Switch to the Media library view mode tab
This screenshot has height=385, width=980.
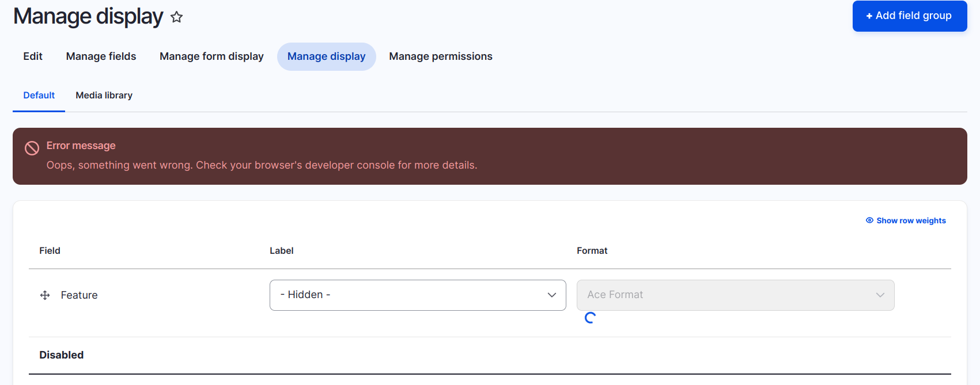point(104,95)
